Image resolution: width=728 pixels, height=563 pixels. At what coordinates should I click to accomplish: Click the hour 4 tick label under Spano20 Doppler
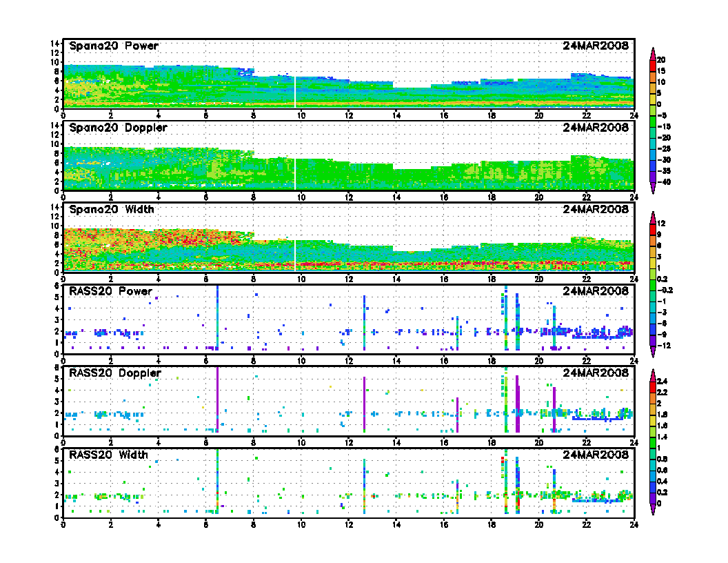coord(159,197)
